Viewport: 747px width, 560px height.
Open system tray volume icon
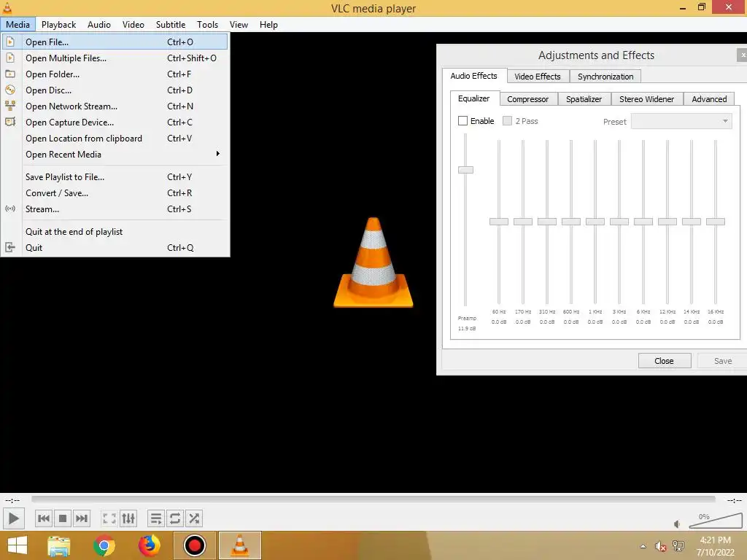pos(660,546)
